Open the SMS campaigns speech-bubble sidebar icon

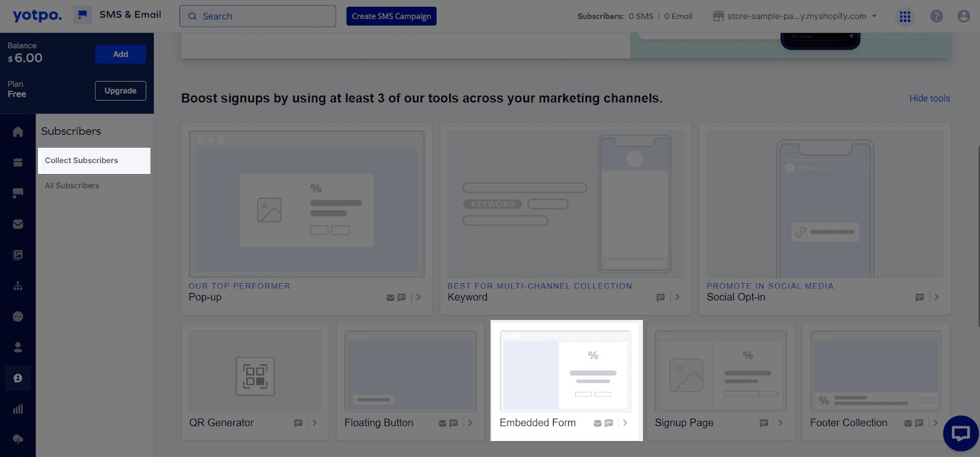coord(18,193)
